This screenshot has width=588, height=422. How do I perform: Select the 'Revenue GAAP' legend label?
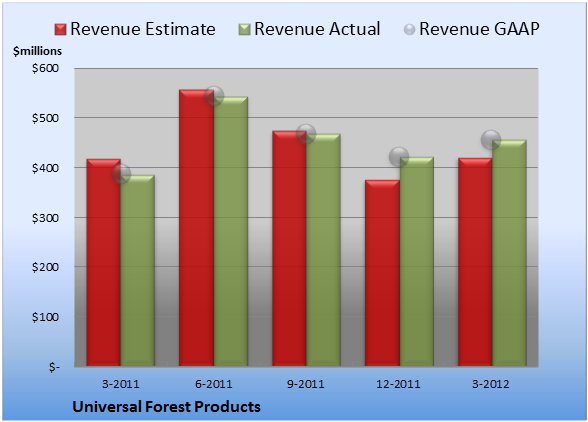point(480,29)
